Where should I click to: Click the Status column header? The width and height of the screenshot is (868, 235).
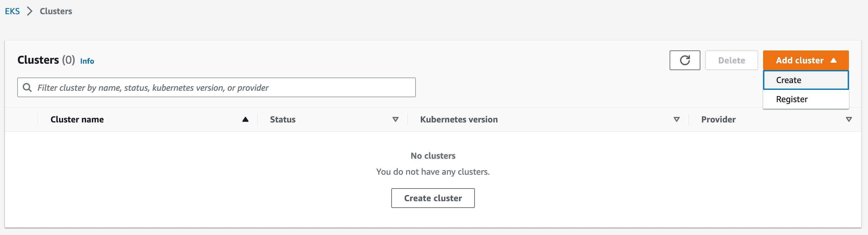tap(282, 119)
